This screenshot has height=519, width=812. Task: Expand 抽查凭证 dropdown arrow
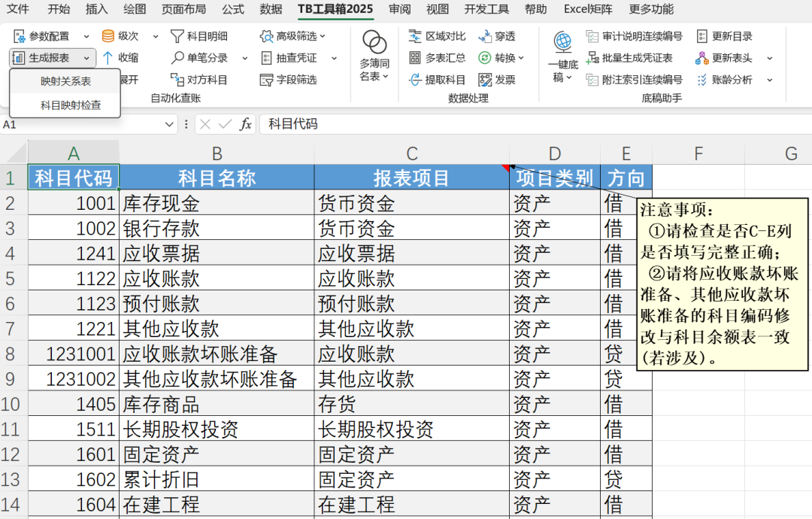tap(334, 58)
